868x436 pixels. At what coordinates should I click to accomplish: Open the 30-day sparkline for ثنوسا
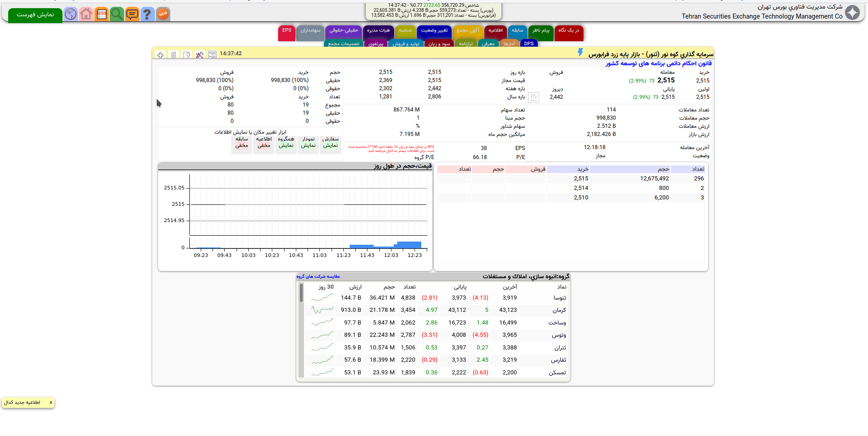[323, 298]
